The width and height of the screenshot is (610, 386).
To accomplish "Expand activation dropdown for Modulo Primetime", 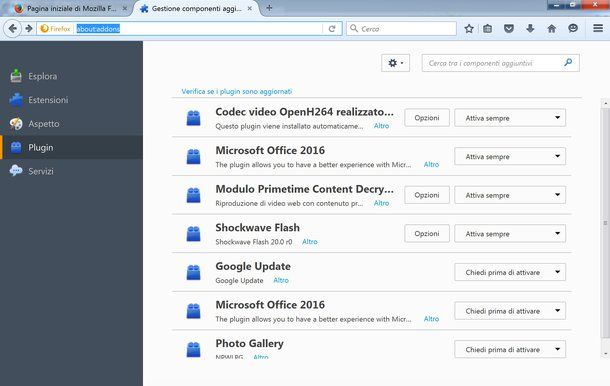I will point(510,195).
